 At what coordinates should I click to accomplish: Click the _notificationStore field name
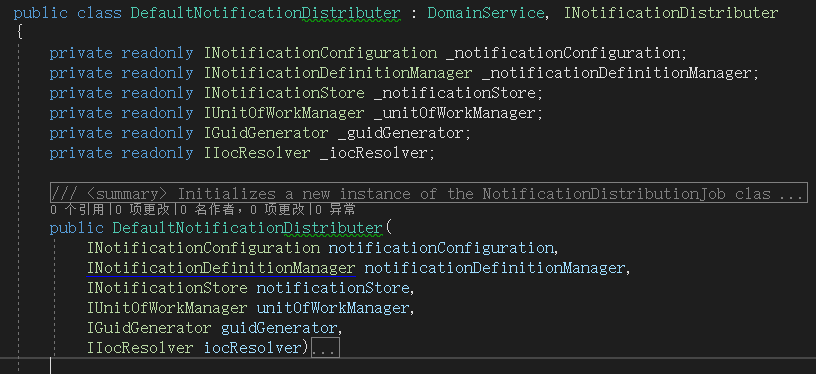point(454,94)
